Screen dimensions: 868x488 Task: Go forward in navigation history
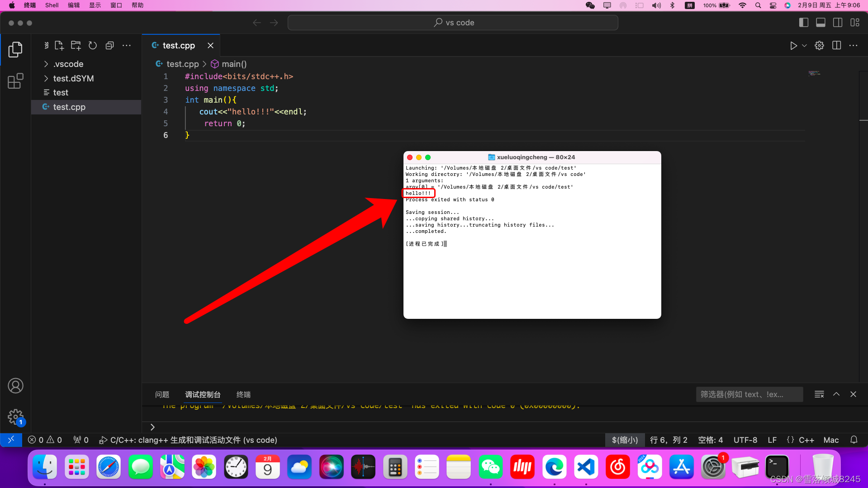274,23
